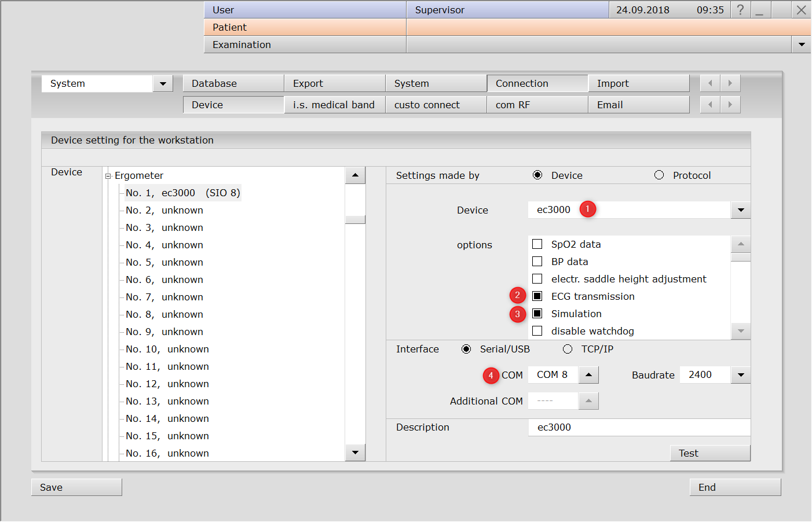Uncheck ECG transmission option
This screenshot has height=522, width=812.
pos(537,296)
